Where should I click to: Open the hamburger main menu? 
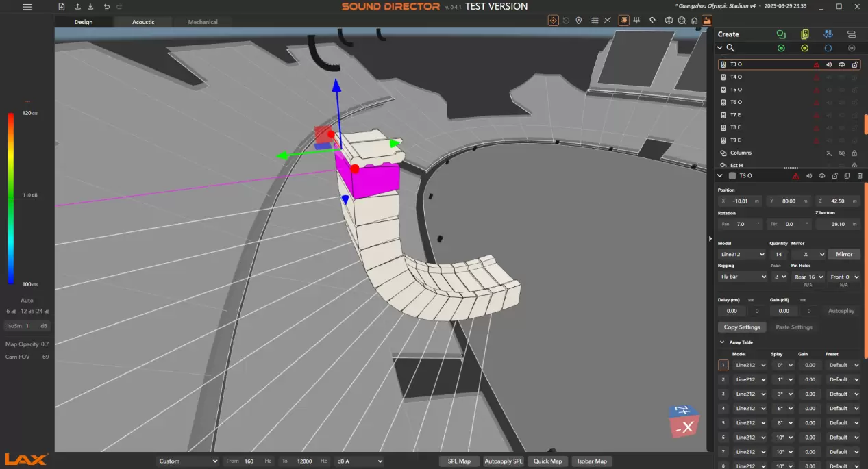[27, 7]
